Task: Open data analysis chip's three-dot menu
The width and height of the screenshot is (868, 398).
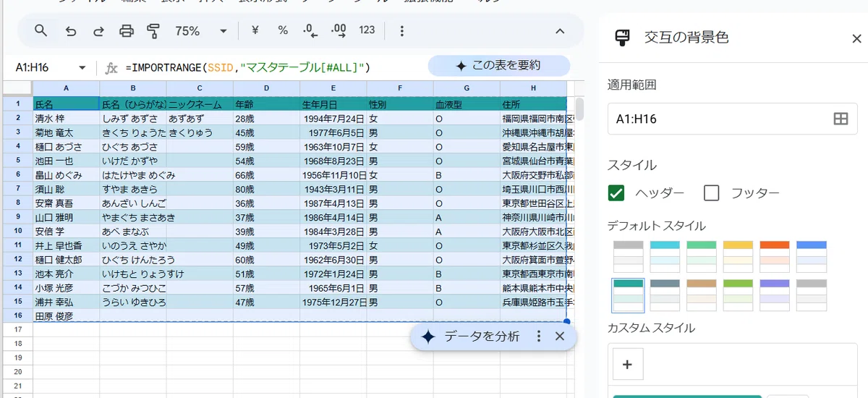Action: (538, 336)
